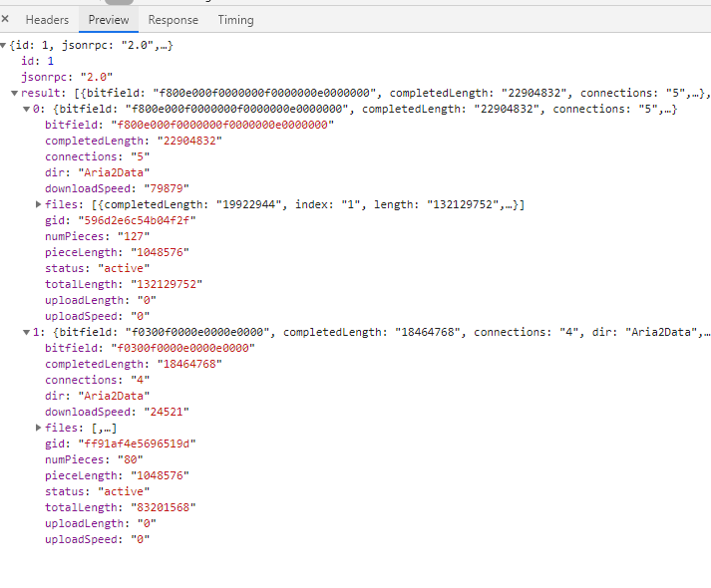
Task: Click connections "5" row
Action: click(97, 156)
